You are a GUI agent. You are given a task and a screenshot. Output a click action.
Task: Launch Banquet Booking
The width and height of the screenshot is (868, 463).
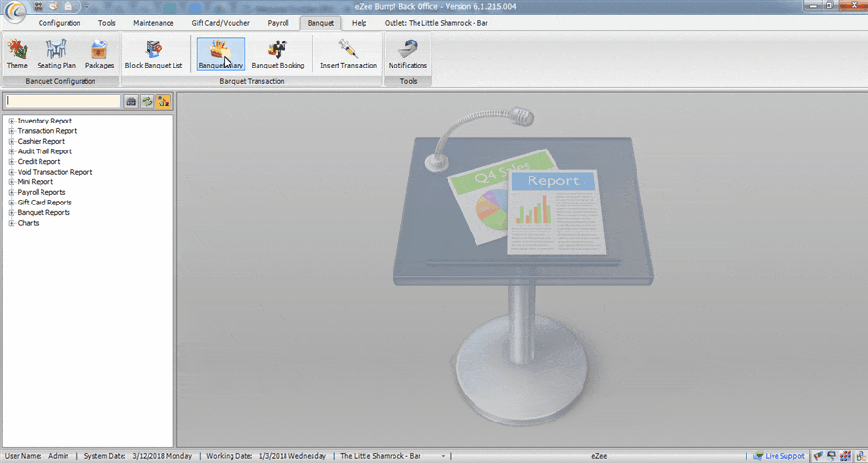coord(278,54)
